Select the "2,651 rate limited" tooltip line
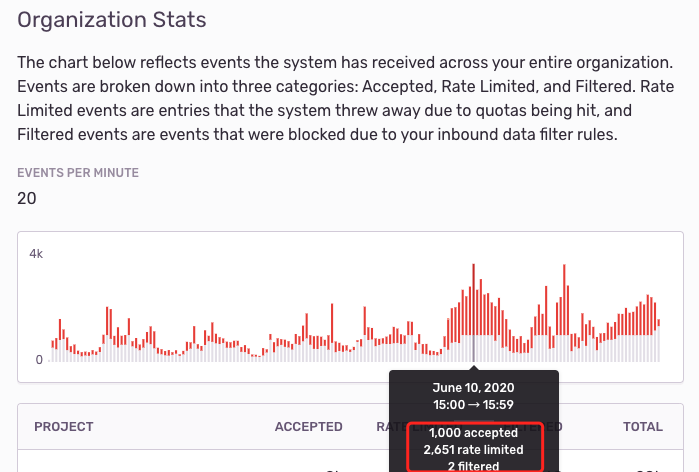Image resolution: width=699 pixels, height=472 pixels. point(473,450)
